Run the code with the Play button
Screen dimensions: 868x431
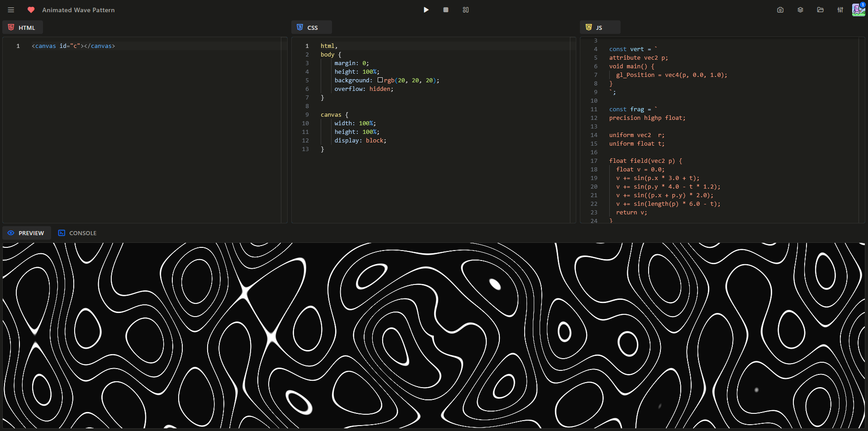426,9
